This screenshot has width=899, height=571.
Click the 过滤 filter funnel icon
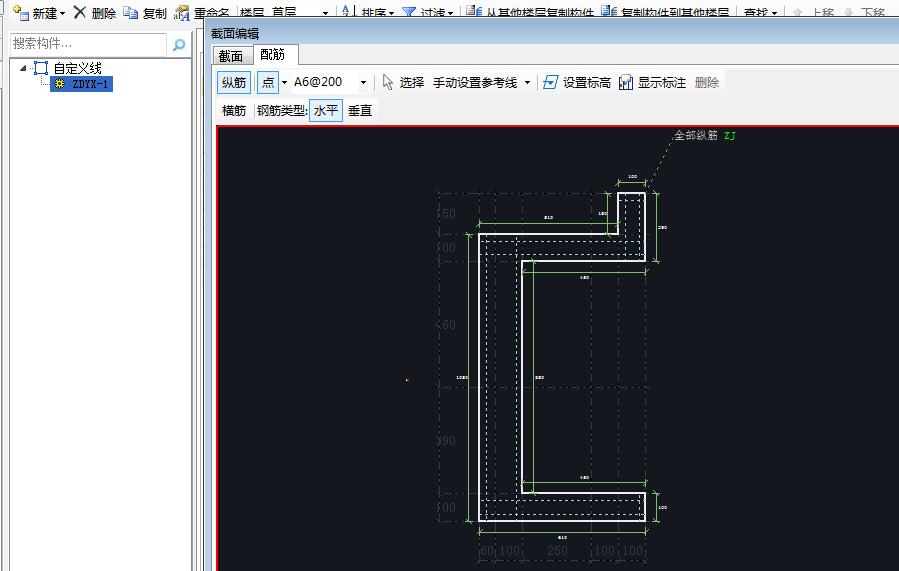coord(409,12)
